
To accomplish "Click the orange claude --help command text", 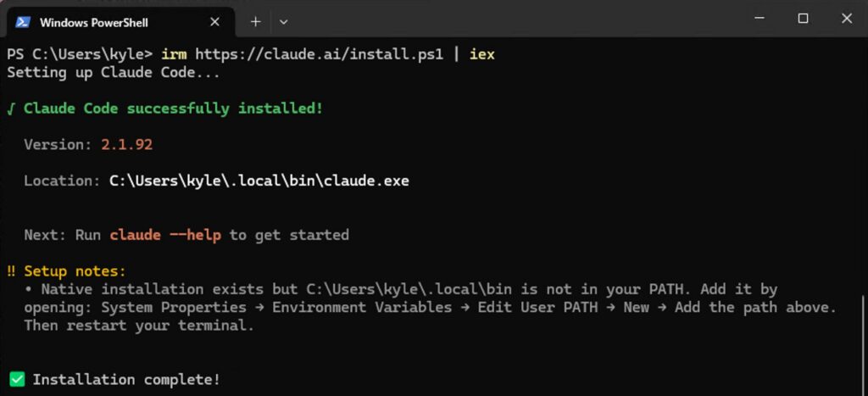I will click(x=165, y=235).
